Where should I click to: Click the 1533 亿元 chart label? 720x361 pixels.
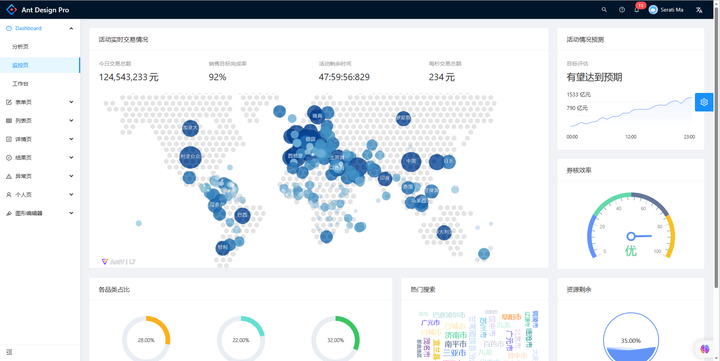coord(579,95)
